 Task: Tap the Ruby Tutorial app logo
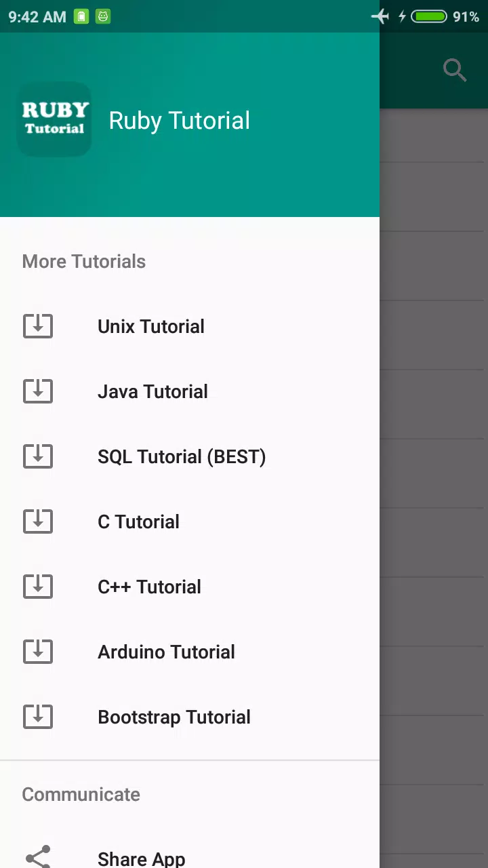coord(54,119)
